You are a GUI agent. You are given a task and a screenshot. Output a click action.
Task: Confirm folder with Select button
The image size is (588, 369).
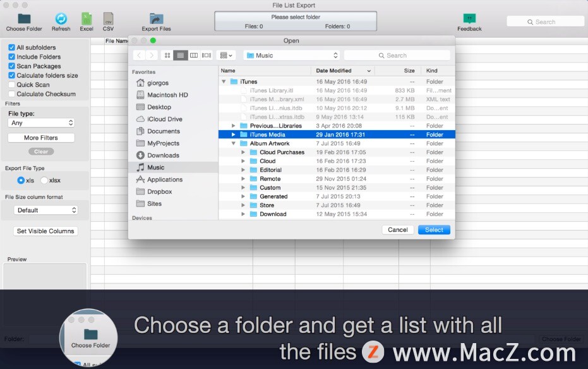click(434, 230)
